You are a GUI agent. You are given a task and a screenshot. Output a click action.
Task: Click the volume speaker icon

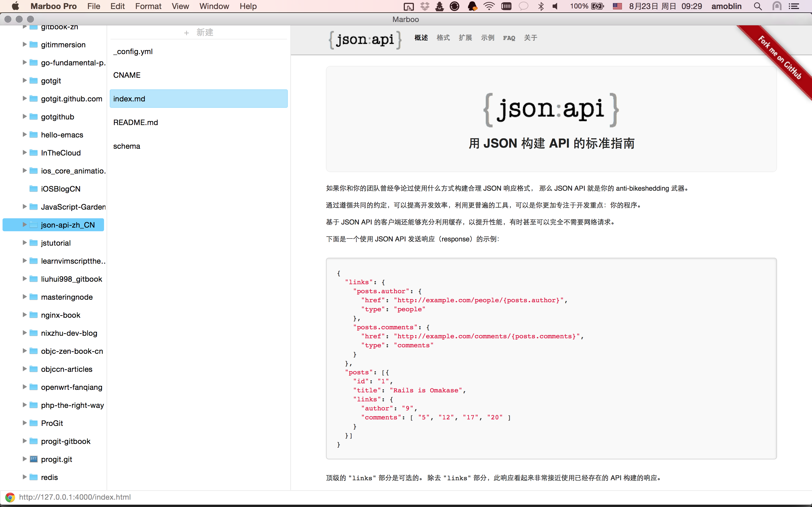(555, 6)
